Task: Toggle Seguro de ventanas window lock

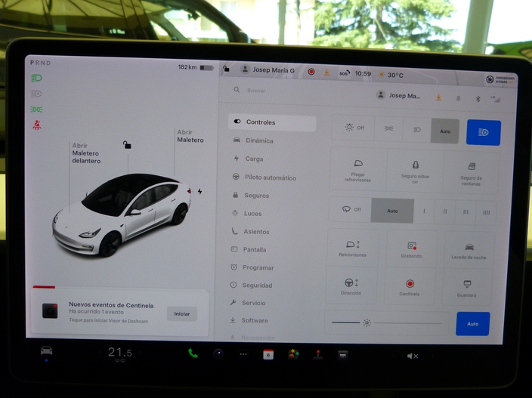Action: (471, 174)
